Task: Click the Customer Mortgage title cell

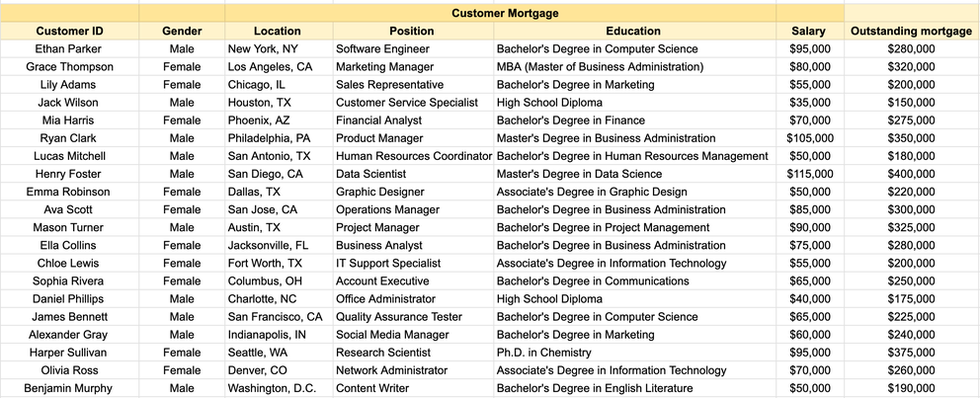Action: coord(505,13)
